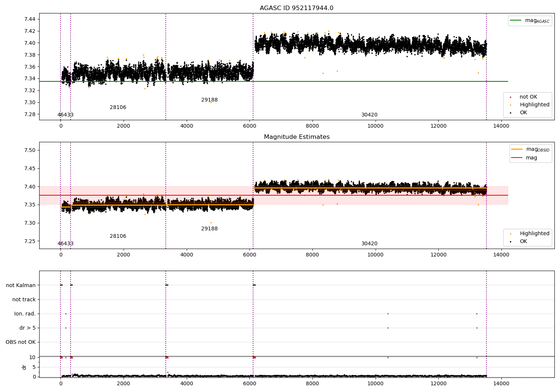560x392 pixels.
Task: Click obsid label 46433 in top plot
Action: click(x=65, y=115)
